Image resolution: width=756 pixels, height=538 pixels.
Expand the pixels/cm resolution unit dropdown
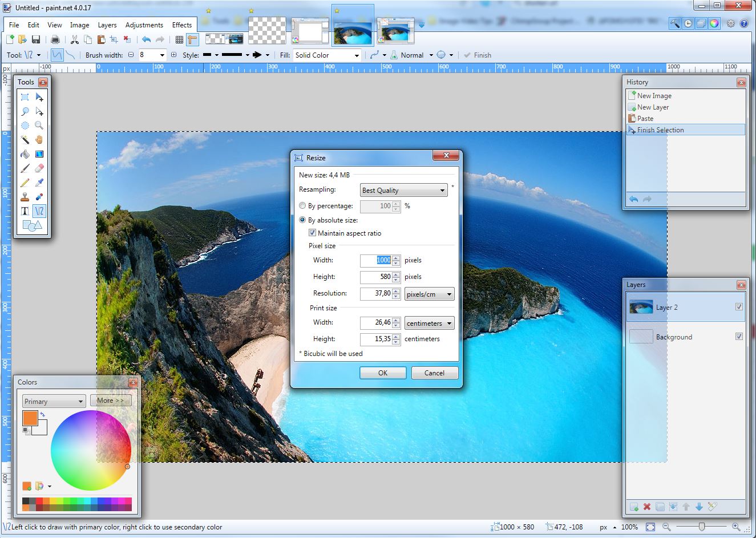tap(429, 294)
